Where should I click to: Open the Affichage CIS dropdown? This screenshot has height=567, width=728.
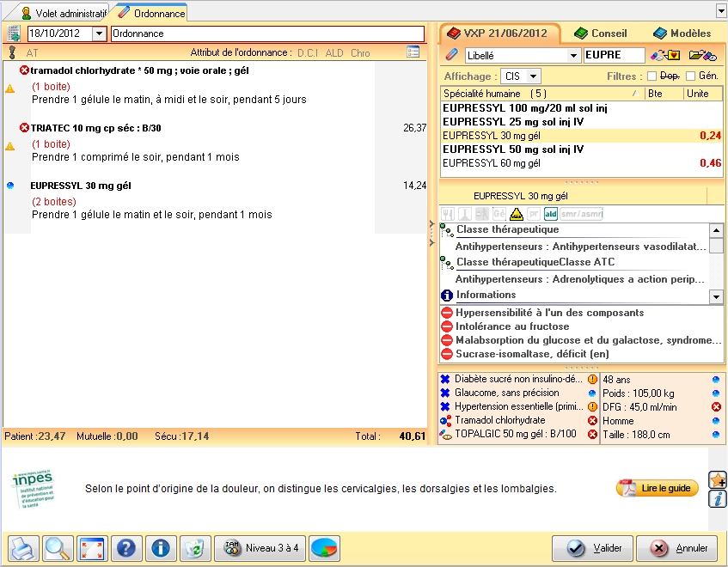(x=534, y=76)
